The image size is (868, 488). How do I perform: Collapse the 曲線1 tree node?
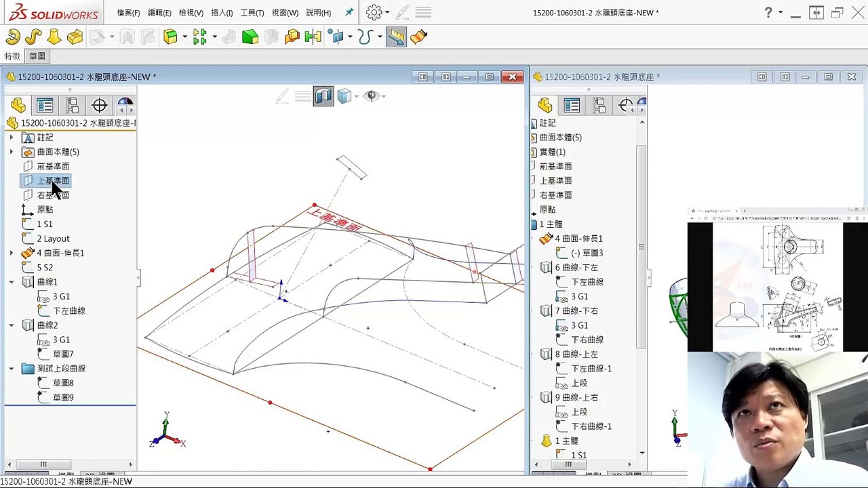11,282
